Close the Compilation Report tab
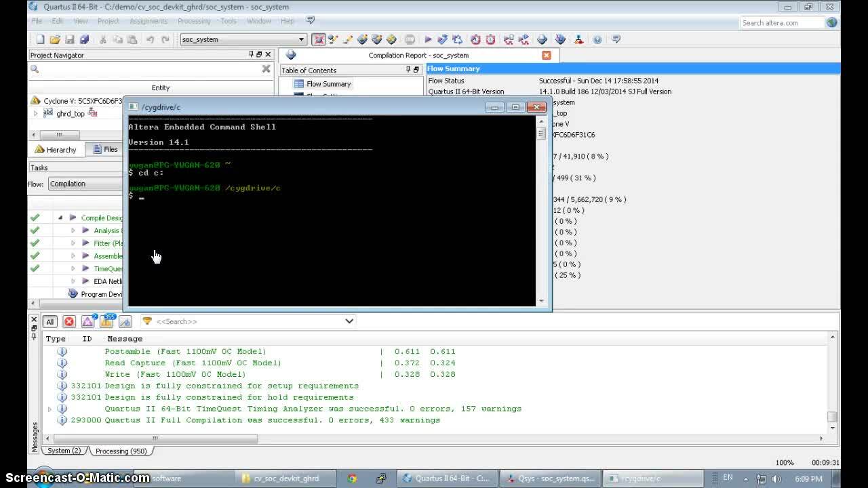Image resolution: width=868 pixels, height=488 pixels. [547, 56]
